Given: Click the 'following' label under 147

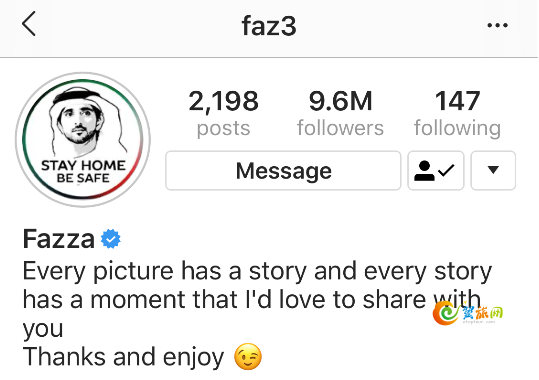Looking at the screenshot, I should (457, 129).
